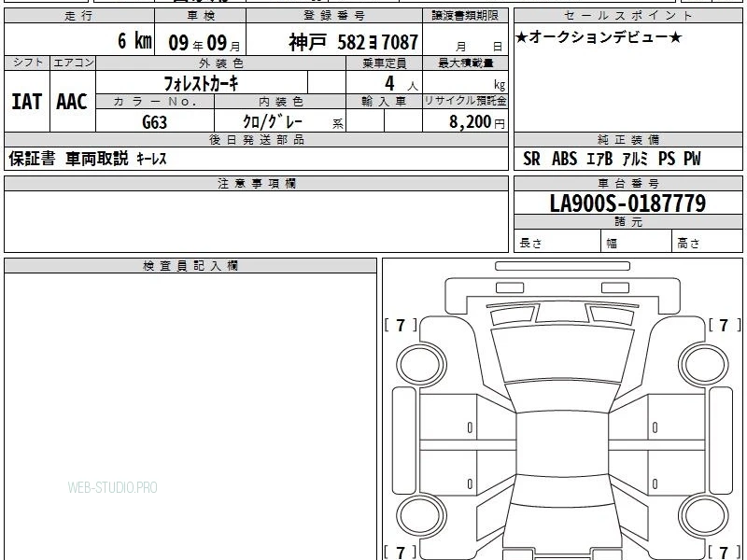Click the front-right wheel in car diagram
The image size is (747, 560).
[x=704, y=365]
